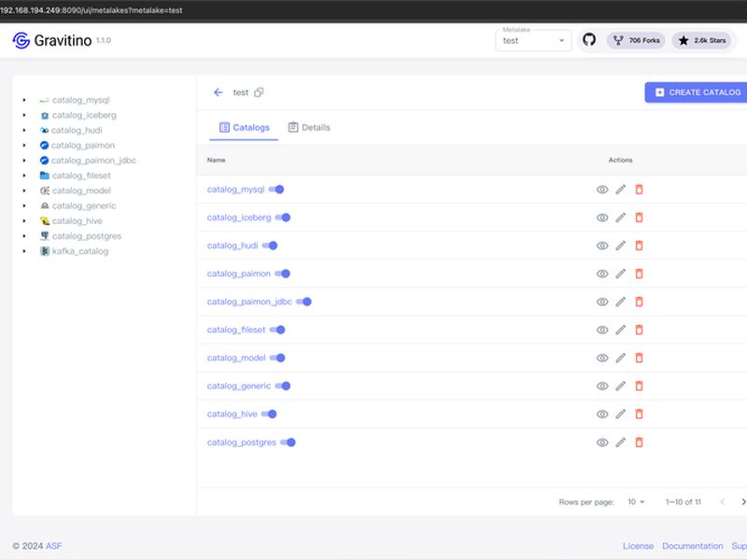Delete catalog_mysql with the trash icon
Viewport: 747px width, 560px height.
[x=639, y=189]
